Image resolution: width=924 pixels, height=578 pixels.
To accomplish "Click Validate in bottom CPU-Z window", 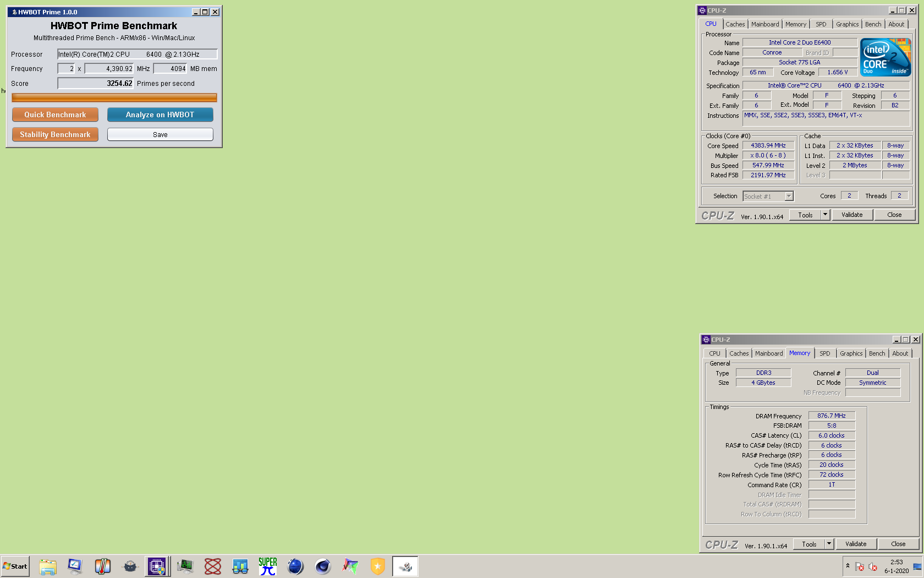I will point(856,544).
